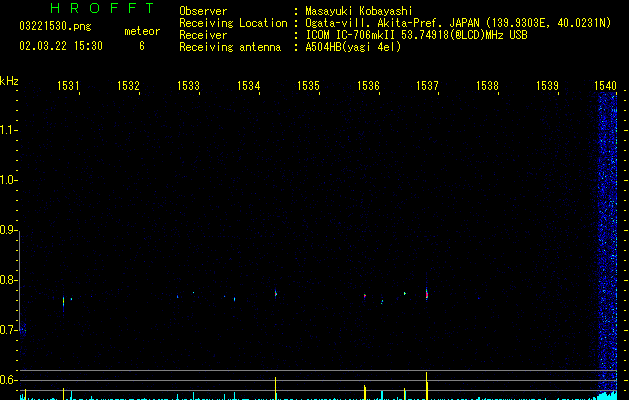This screenshot has width=629, height=400.
Task: Click the HROFFT title text
Action: tap(102, 8)
